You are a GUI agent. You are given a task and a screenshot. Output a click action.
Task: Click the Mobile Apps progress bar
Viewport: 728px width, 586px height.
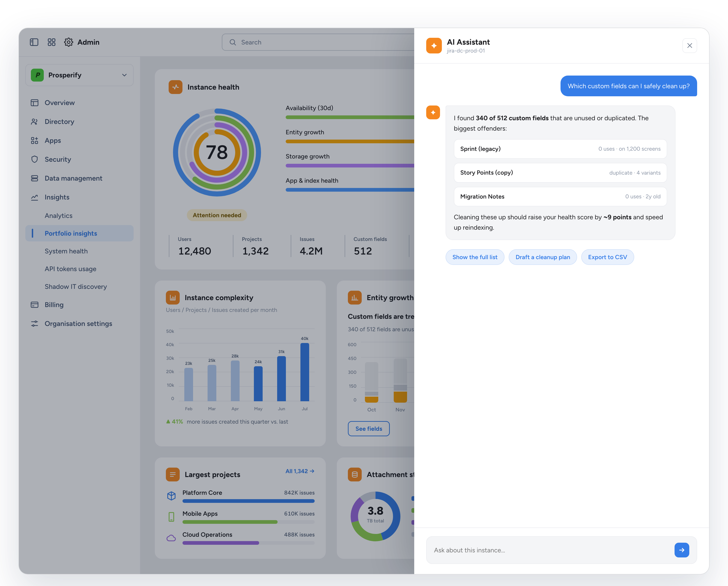point(248,522)
